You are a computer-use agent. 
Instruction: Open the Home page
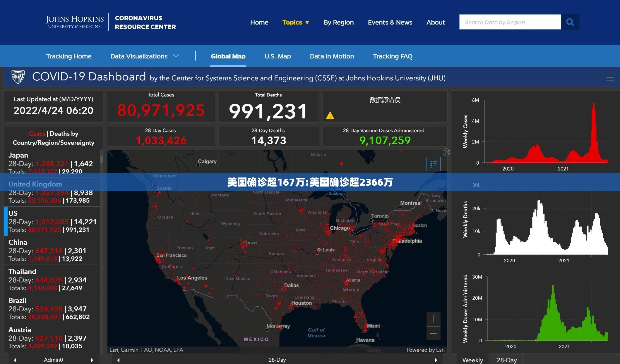tap(259, 22)
